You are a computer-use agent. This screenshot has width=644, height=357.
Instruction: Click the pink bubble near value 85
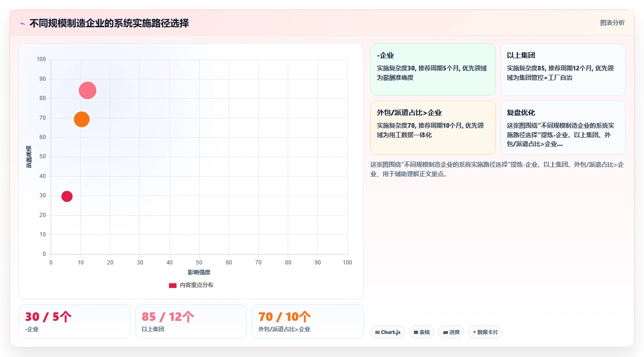(87, 90)
